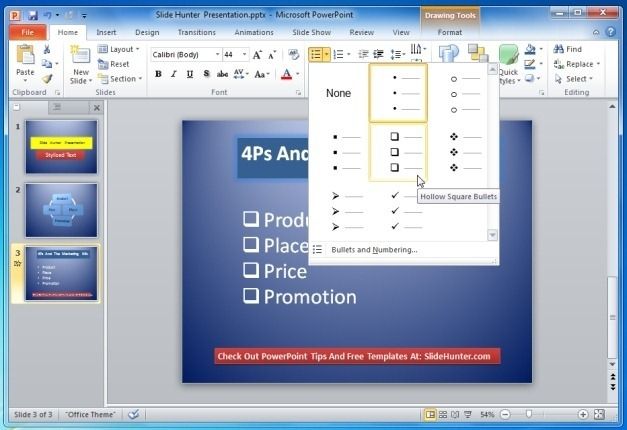Clear all formatting icon

294,55
